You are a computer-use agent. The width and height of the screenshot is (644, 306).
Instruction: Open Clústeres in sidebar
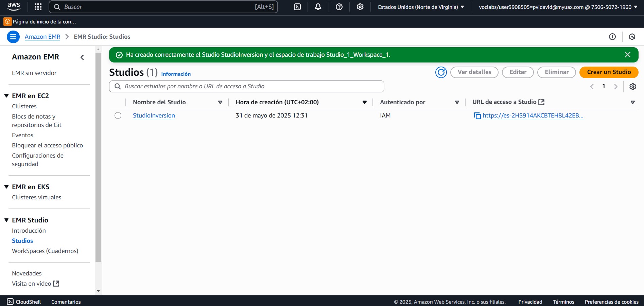pos(24,106)
